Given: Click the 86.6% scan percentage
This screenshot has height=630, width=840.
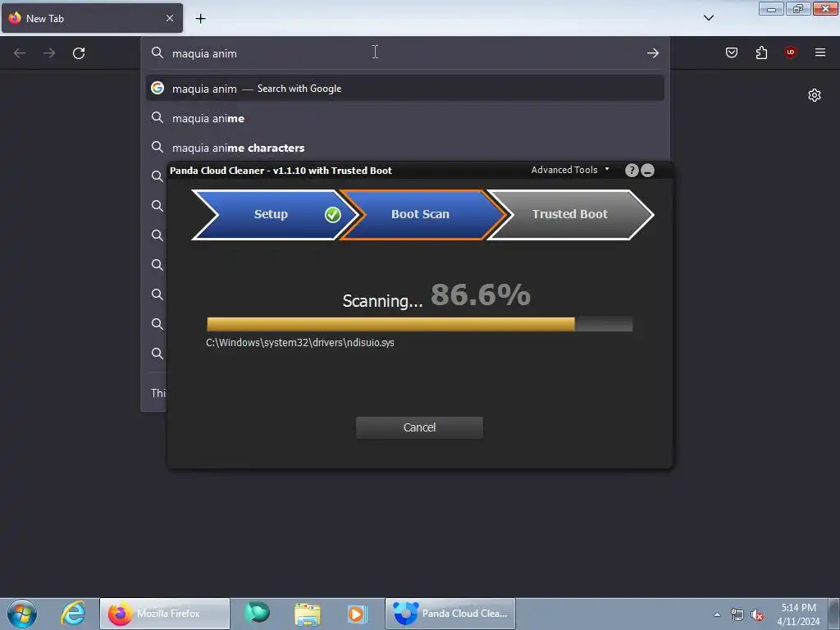Looking at the screenshot, I should pos(481,294).
